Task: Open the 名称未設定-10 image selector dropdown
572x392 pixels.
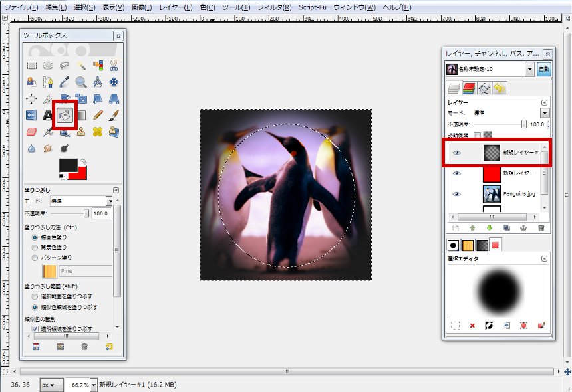Action: pyautogui.click(x=530, y=68)
